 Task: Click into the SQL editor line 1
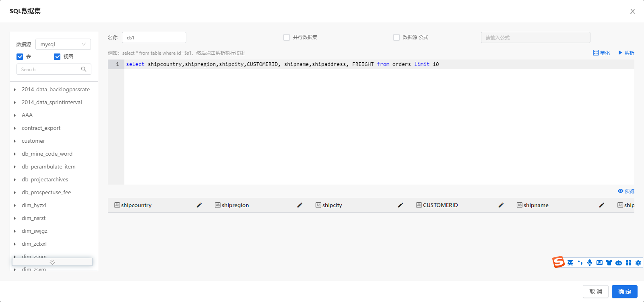click(x=379, y=64)
